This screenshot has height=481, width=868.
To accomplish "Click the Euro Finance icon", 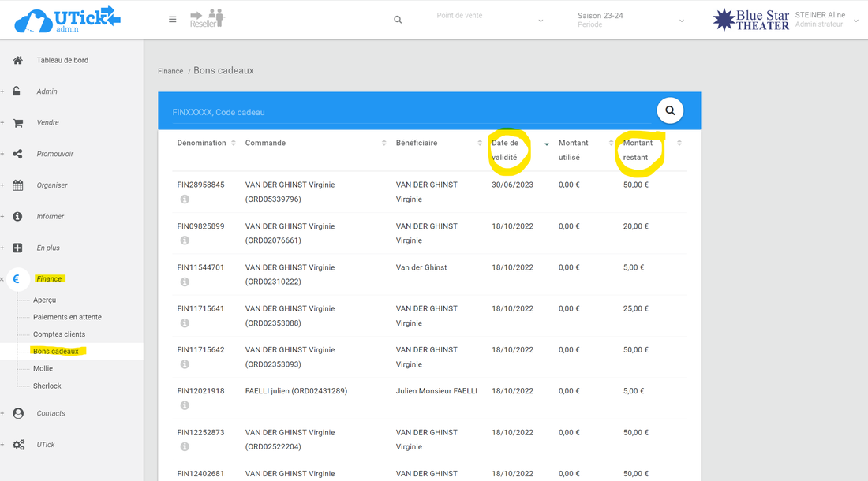I will [17, 279].
